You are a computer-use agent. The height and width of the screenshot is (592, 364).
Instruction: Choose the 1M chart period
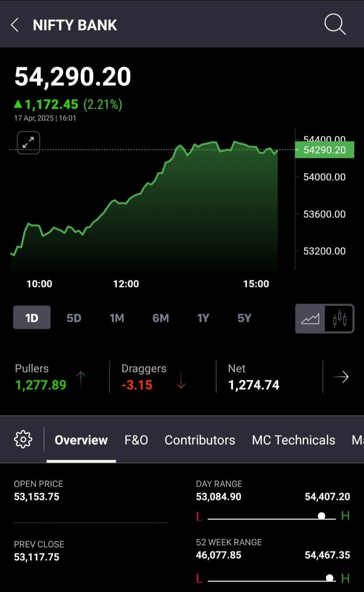tap(117, 318)
